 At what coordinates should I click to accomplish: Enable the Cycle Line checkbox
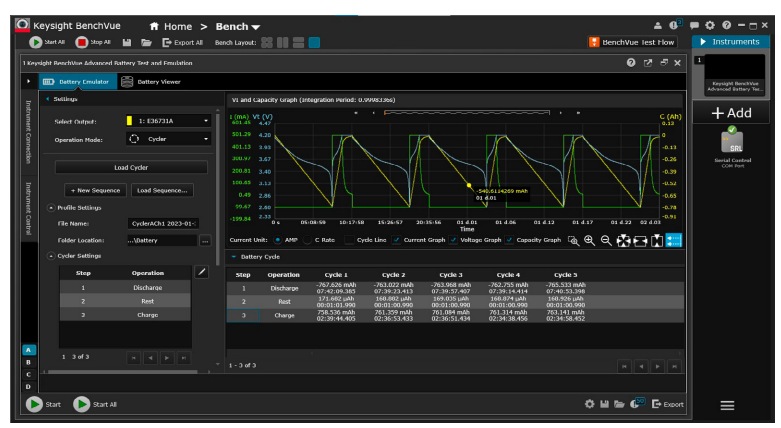coord(349,241)
